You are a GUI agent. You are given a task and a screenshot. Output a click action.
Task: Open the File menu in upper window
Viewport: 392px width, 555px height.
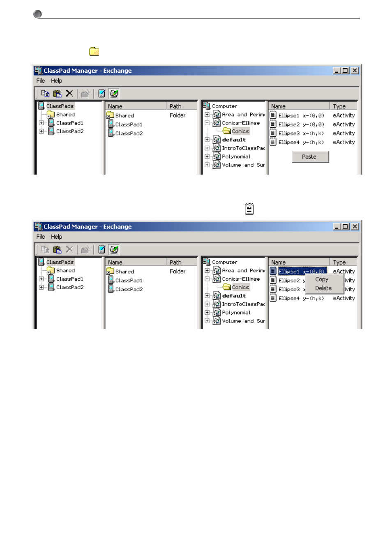point(41,81)
